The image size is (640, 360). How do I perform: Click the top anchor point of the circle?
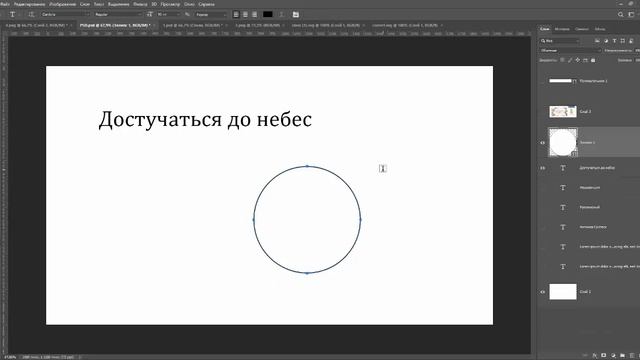pos(307,166)
